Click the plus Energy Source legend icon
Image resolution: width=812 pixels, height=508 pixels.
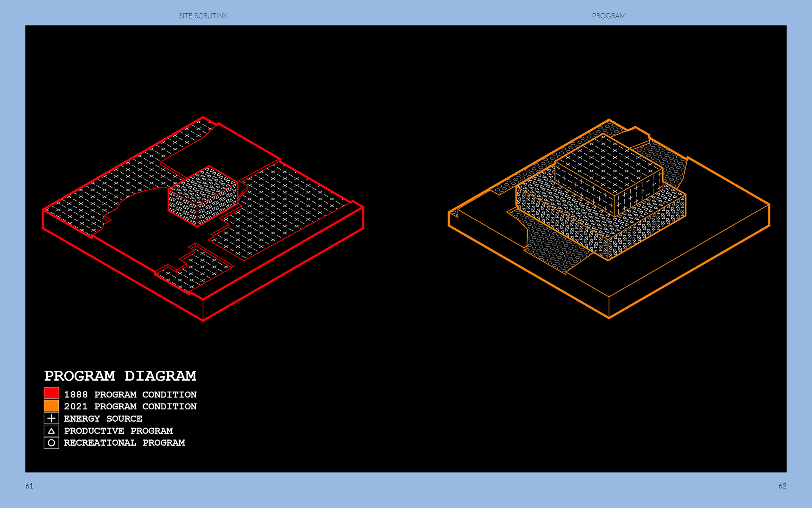tap(51, 418)
